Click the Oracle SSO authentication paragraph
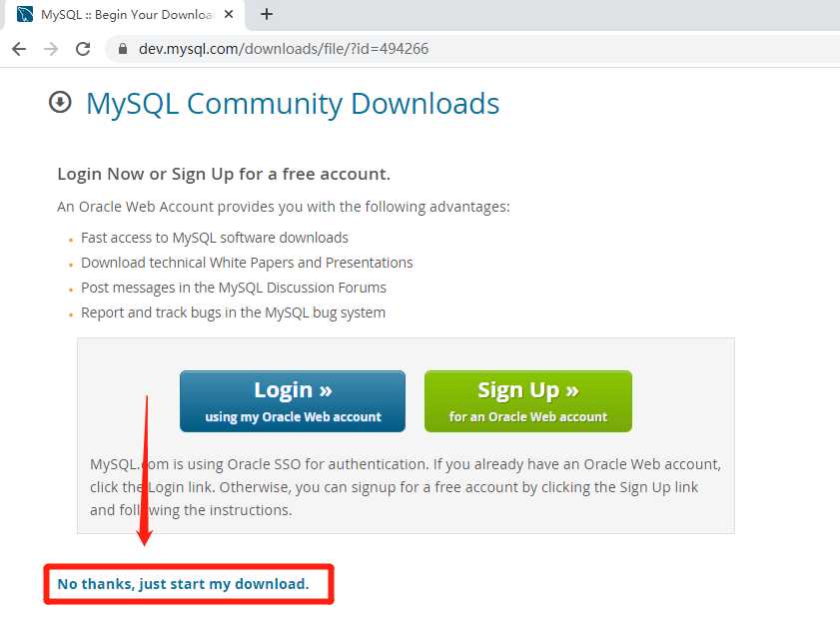This screenshot has height=630, width=840. click(406, 487)
